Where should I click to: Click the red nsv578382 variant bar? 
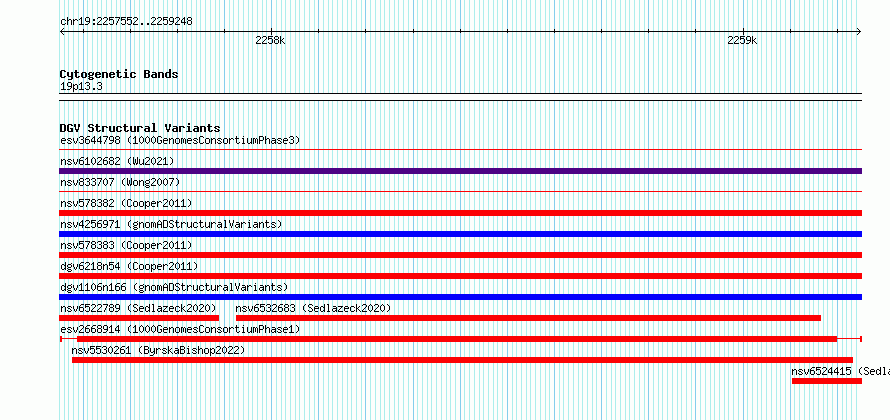tap(460, 213)
